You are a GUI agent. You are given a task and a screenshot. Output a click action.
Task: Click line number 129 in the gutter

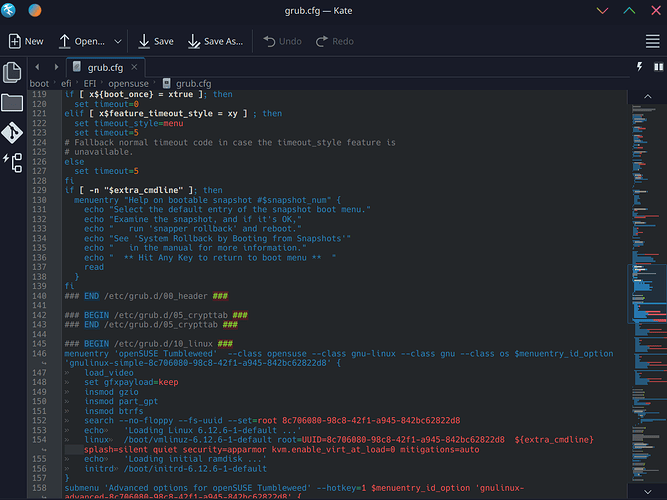click(x=40, y=190)
